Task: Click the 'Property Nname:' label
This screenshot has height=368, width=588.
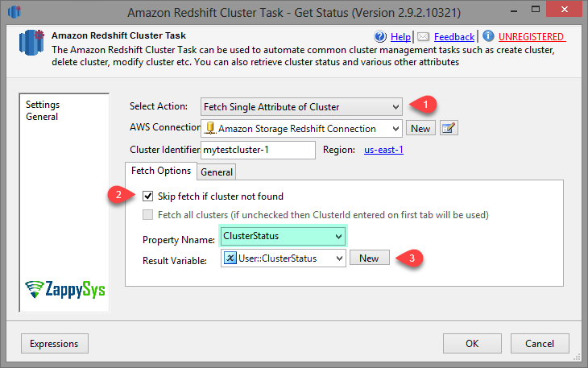Action: click(179, 240)
